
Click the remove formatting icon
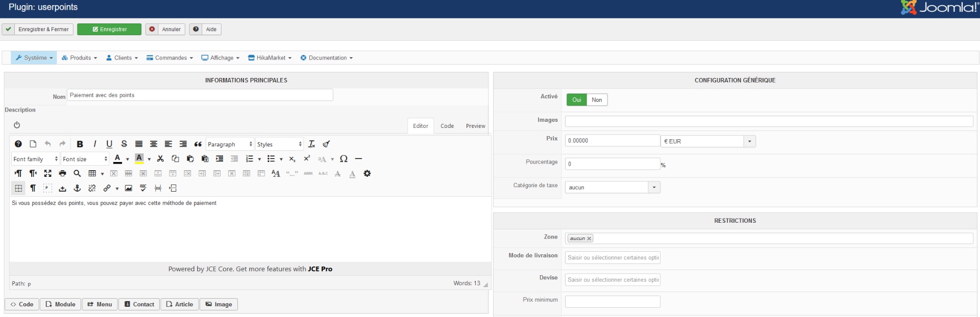pyautogui.click(x=312, y=144)
